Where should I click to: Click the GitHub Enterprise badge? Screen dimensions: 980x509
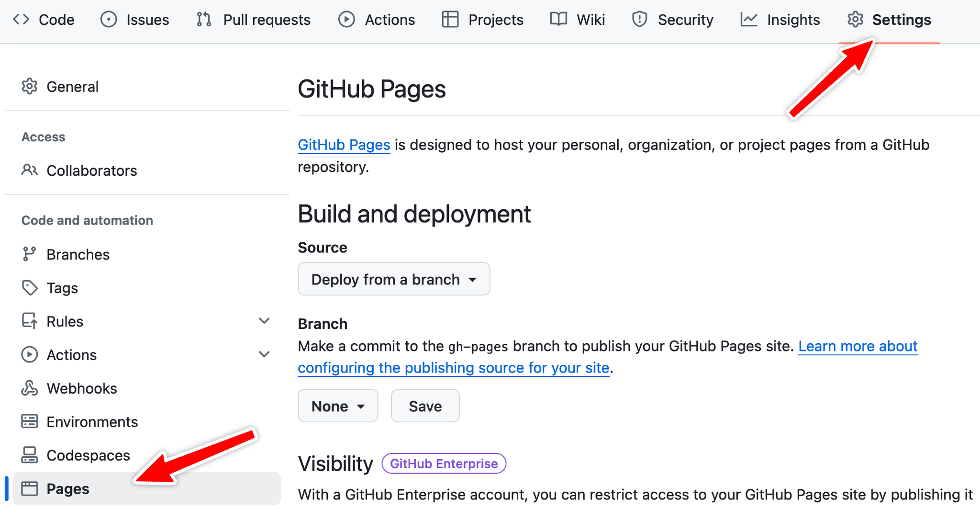(444, 464)
